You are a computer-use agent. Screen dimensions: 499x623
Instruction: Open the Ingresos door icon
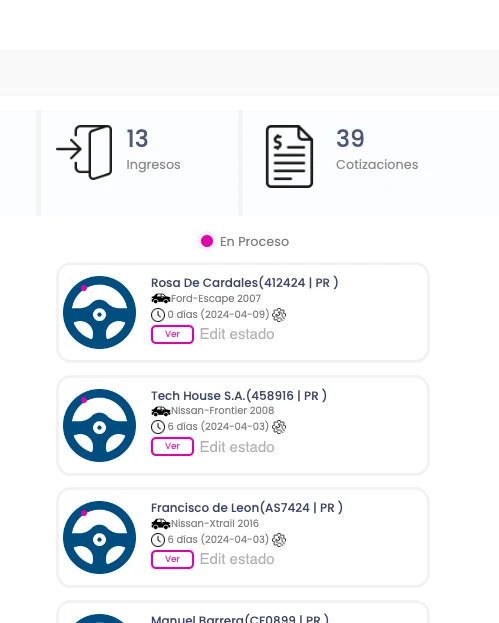84,152
